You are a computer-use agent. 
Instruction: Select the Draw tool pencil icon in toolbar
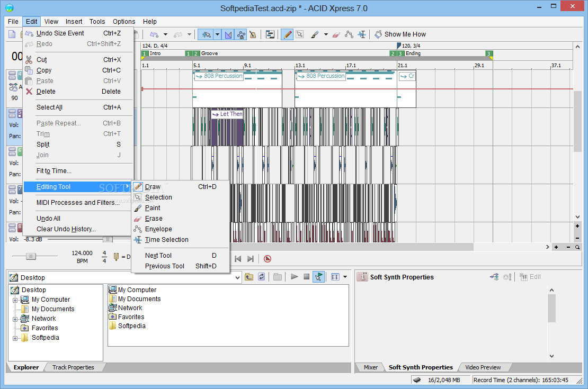click(x=287, y=34)
